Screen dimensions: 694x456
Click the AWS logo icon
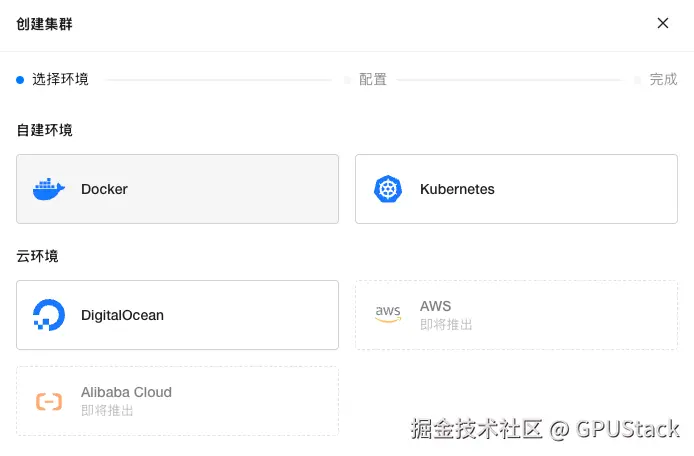point(387,315)
